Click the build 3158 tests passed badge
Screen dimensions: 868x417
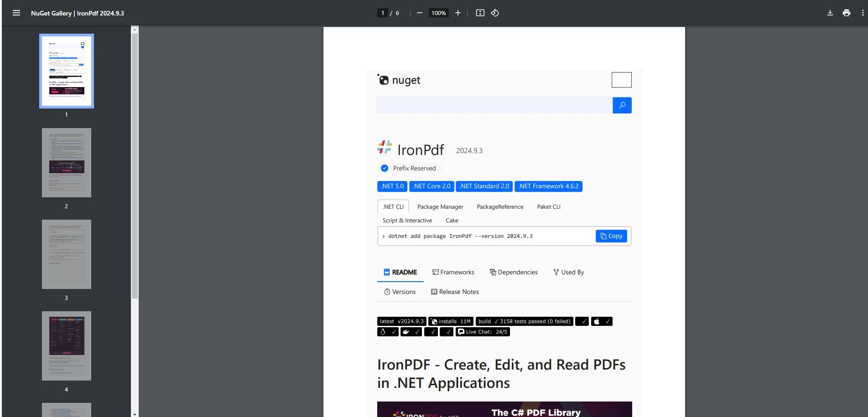(524, 321)
